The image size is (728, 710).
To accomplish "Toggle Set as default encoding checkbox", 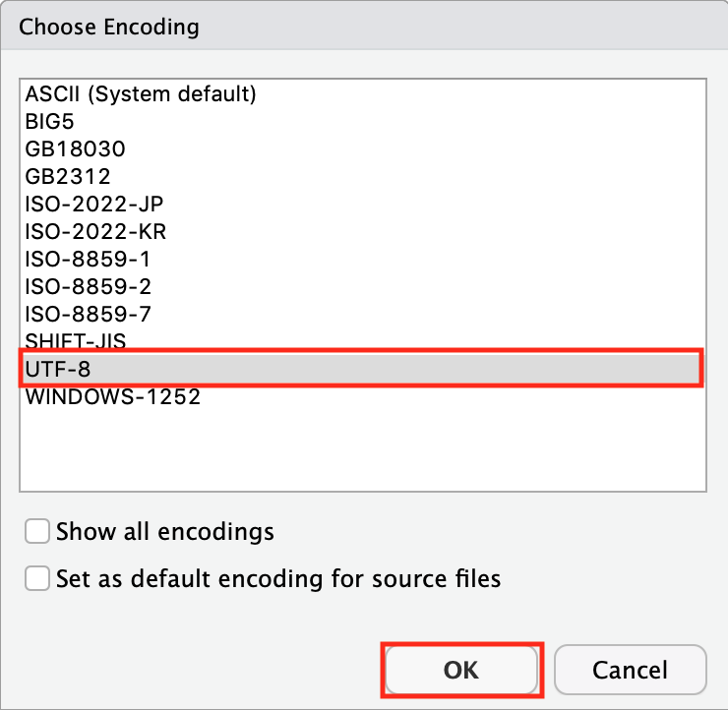I will (37, 578).
